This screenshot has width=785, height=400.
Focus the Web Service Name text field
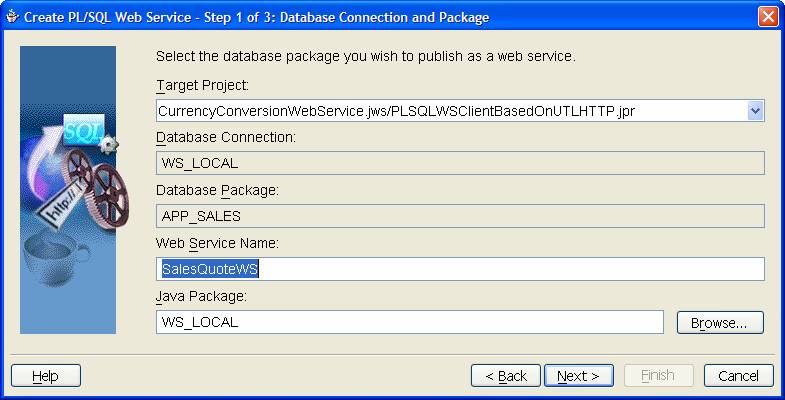point(460,269)
